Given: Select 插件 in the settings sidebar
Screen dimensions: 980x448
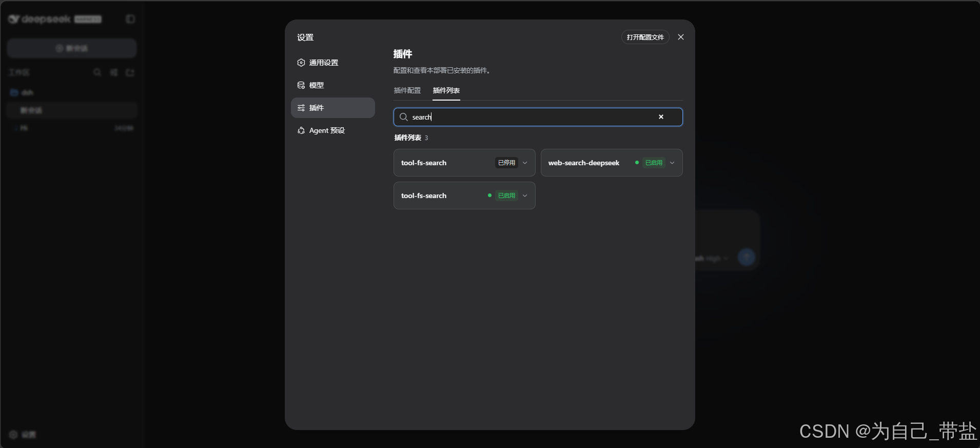Looking at the screenshot, I should pyautogui.click(x=332, y=108).
